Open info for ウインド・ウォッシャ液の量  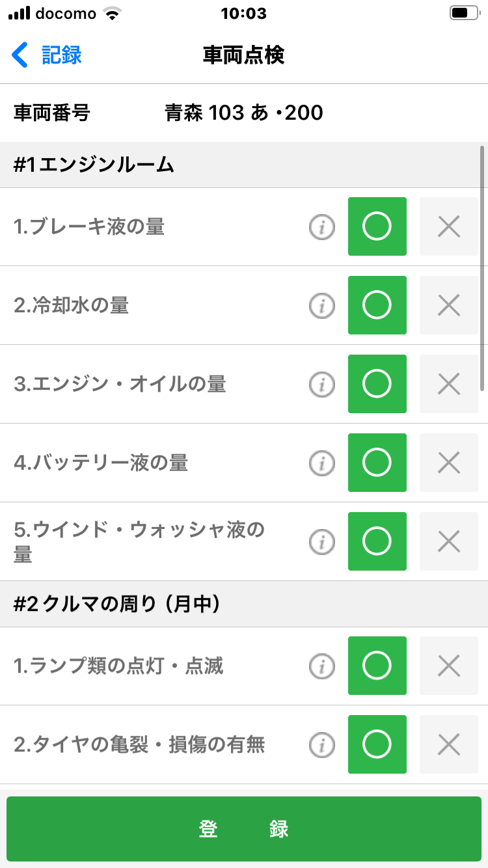pyautogui.click(x=321, y=541)
